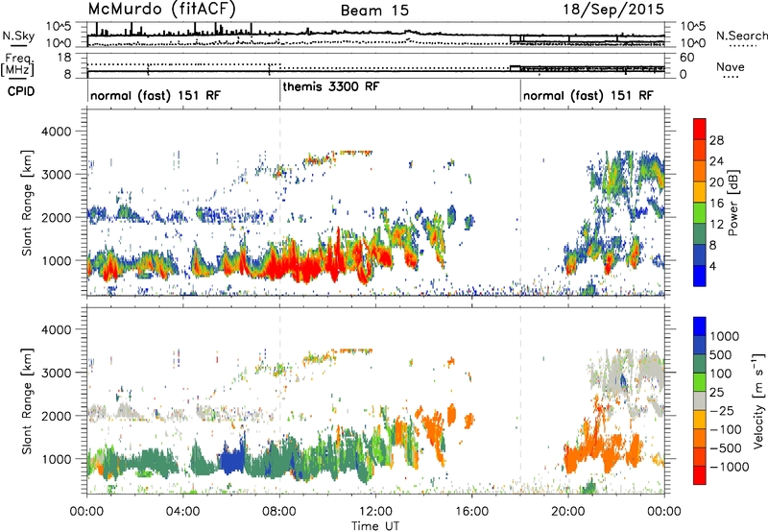Click the 'Power [dB]' colorbar label
This screenshot has height=532, width=768.
pos(732,203)
